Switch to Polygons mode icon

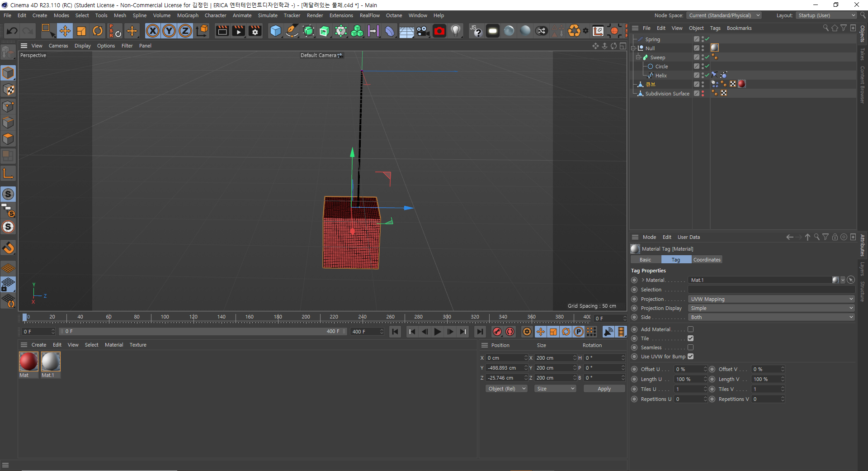point(8,139)
